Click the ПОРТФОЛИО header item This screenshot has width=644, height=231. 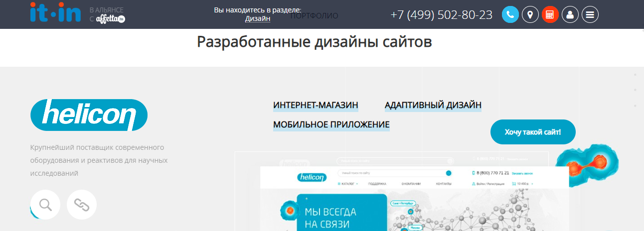point(314,16)
